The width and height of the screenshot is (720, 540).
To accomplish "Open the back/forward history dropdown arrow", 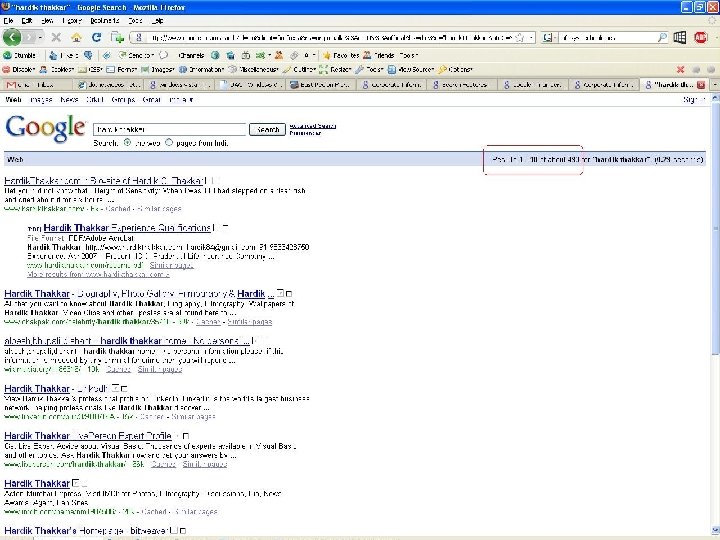I will 40,37.
